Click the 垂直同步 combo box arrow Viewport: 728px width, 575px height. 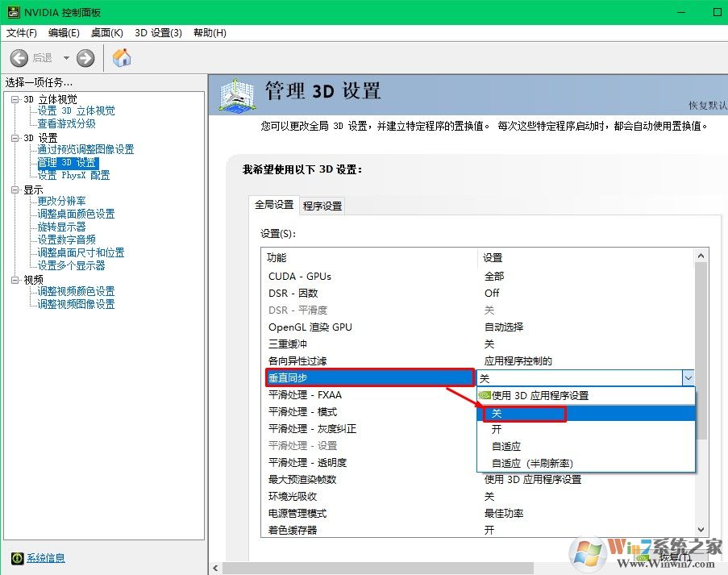[x=688, y=377]
